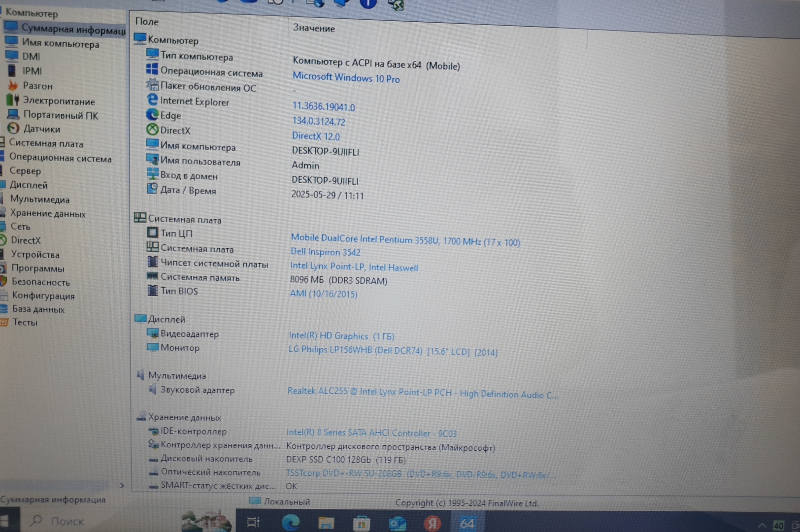Open Программы category in tree
800x532 pixels.
coord(38,268)
